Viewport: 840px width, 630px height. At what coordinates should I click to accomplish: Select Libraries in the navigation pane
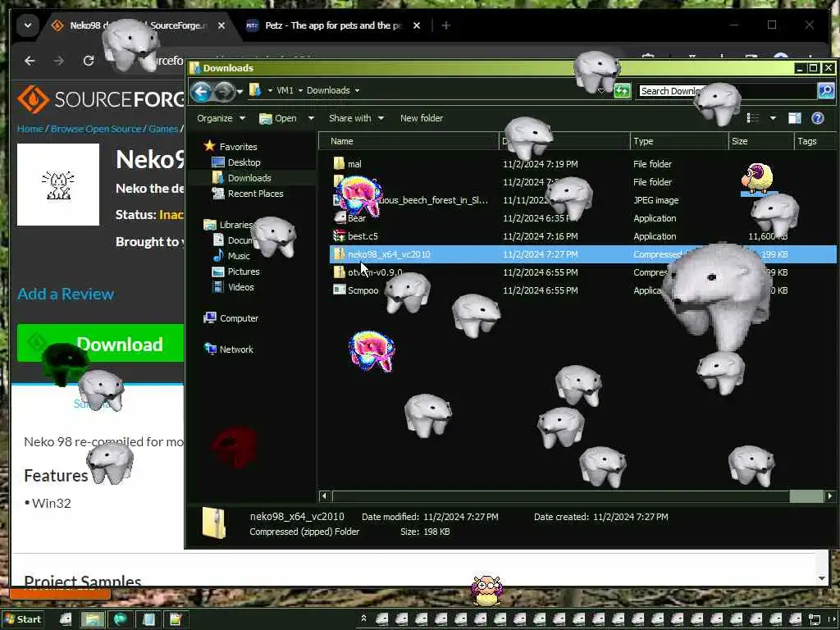[228, 225]
